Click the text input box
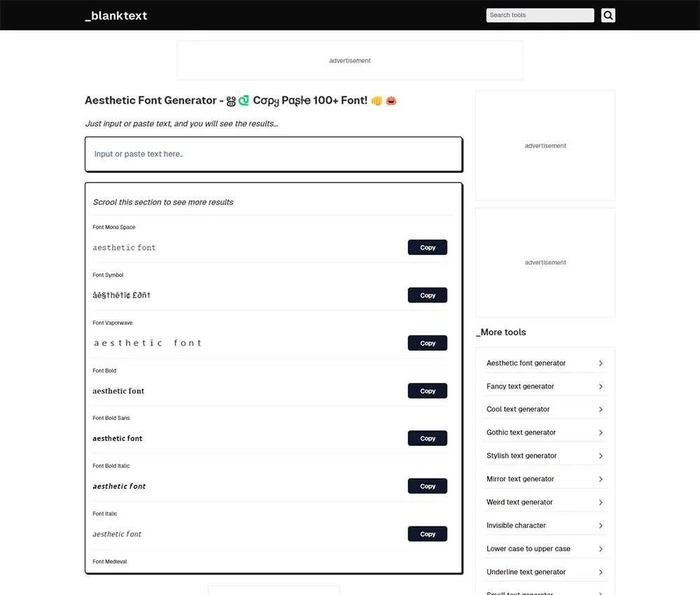The image size is (700, 595). point(273,154)
